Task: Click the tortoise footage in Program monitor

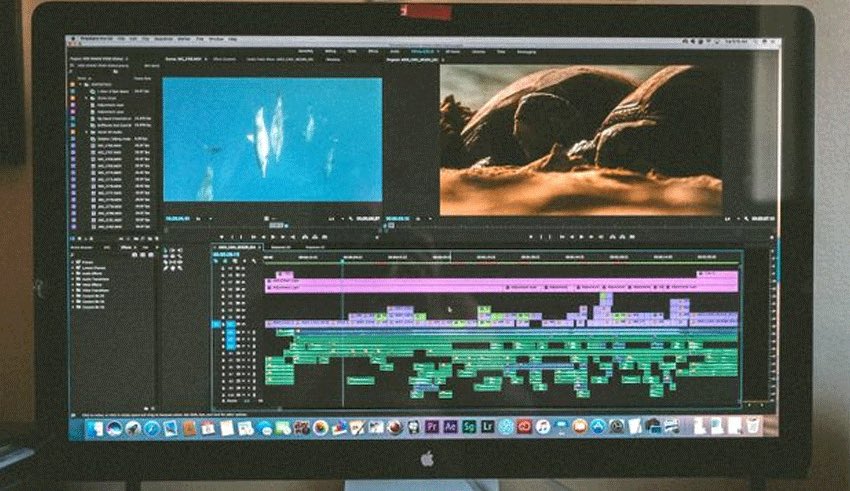Action: coord(581,140)
